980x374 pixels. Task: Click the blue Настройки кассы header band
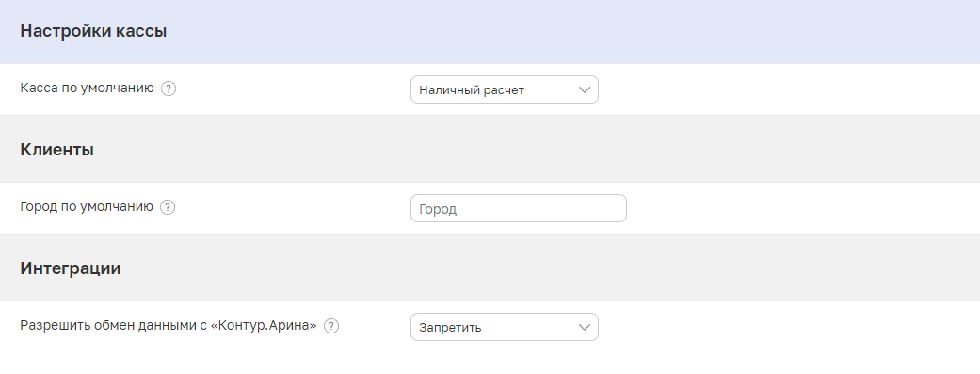(x=490, y=32)
